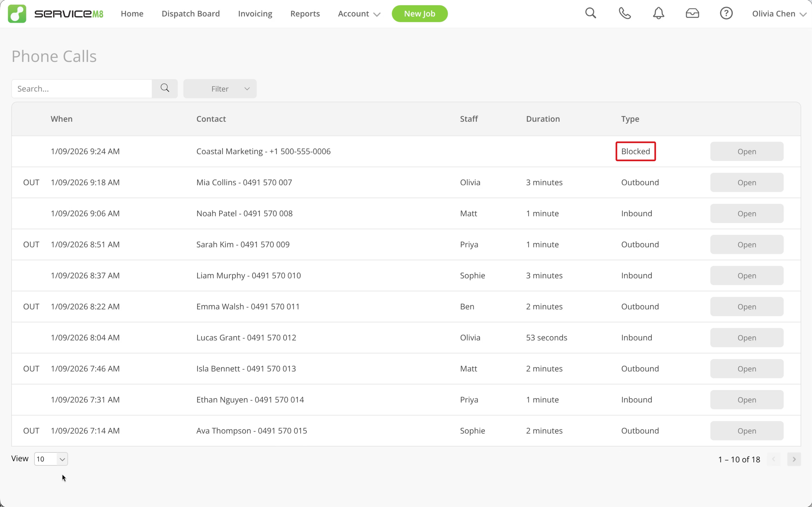This screenshot has height=507, width=812.
Task: Select the Blocked type cell
Action: point(635,151)
